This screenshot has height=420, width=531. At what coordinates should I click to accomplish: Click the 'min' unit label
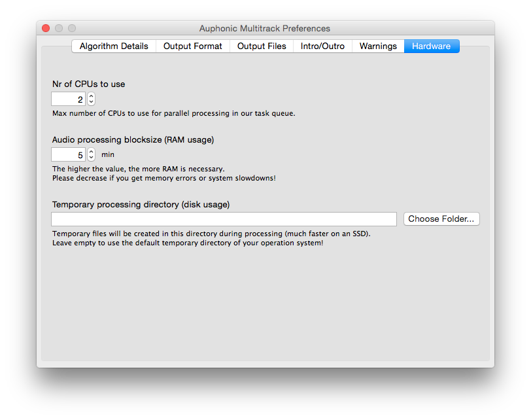click(x=108, y=155)
